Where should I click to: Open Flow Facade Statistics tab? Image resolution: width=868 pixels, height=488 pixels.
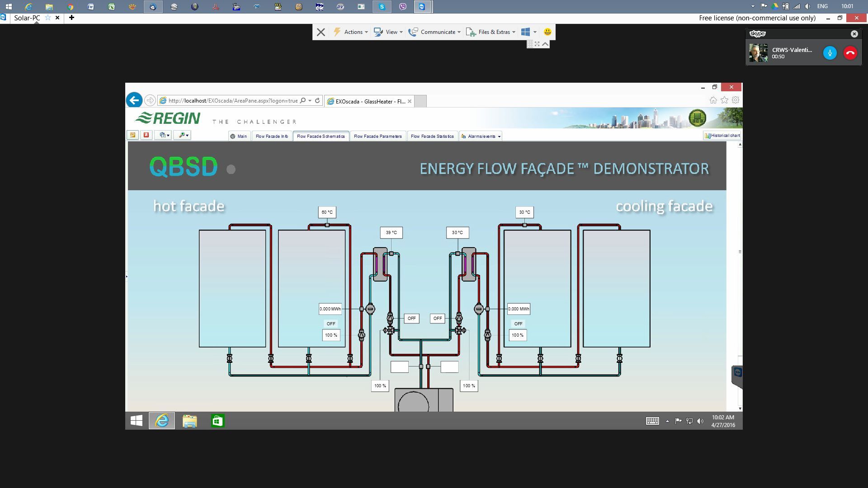point(432,136)
